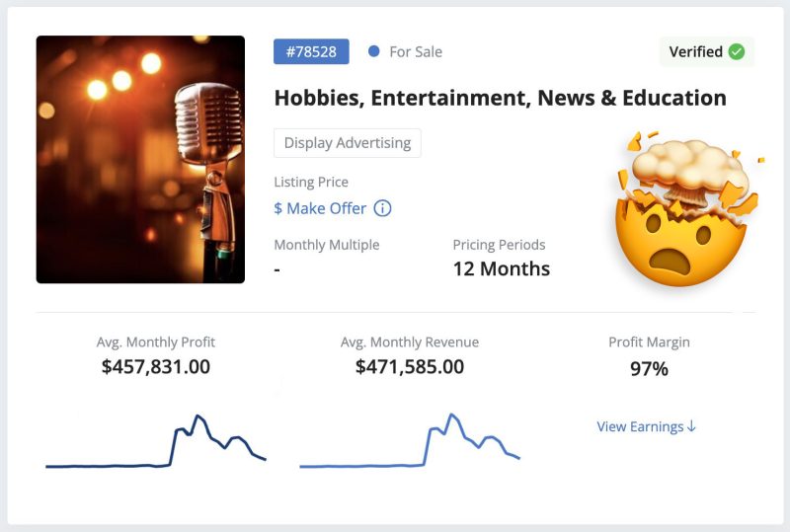This screenshot has height=532, width=790.
Task: Click the green Verified checkmark icon
Action: point(737,51)
